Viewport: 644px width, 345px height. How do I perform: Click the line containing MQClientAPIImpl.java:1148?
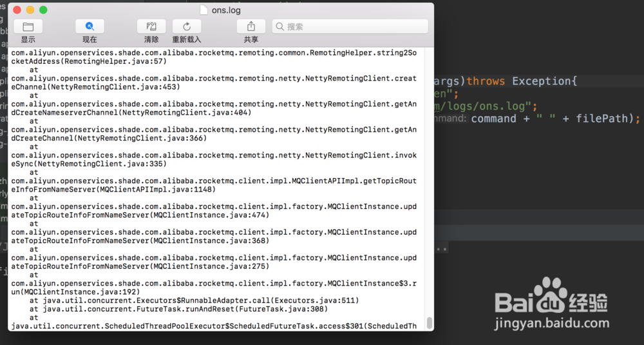pos(113,190)
